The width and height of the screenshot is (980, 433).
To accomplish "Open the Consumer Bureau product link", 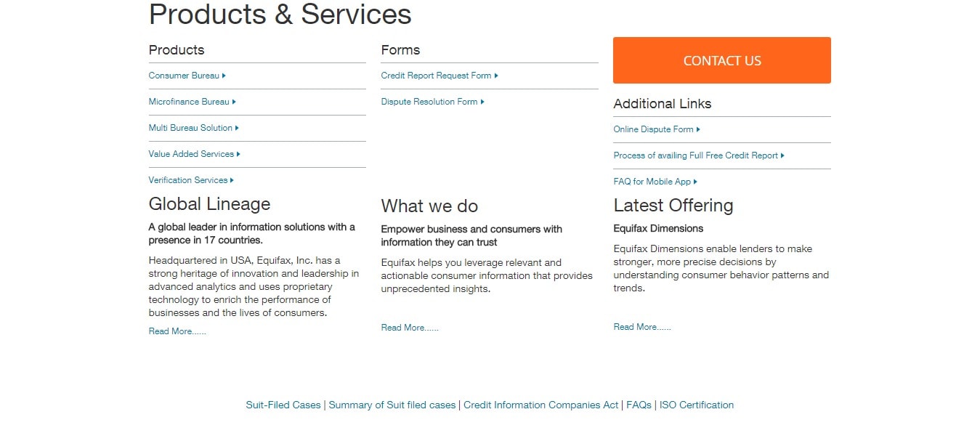I will (x=187, y=76).
